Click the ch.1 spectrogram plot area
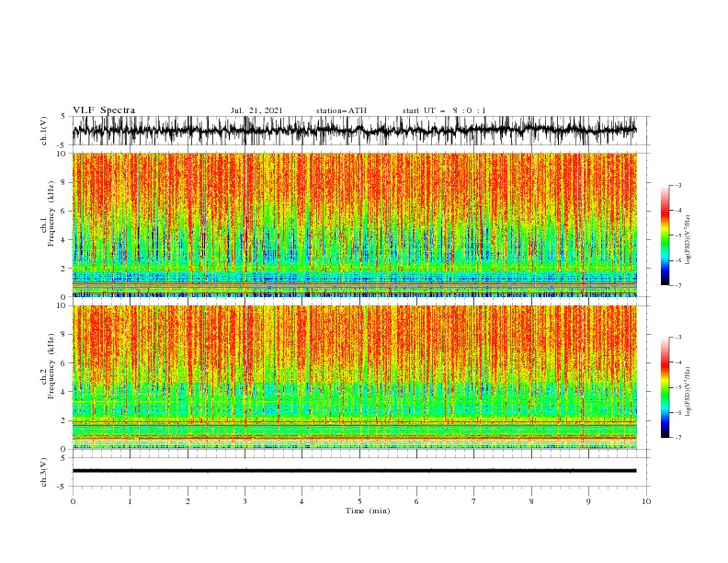Image resolution: width=728 pixels, height=563 pixels. pos(354,224)
